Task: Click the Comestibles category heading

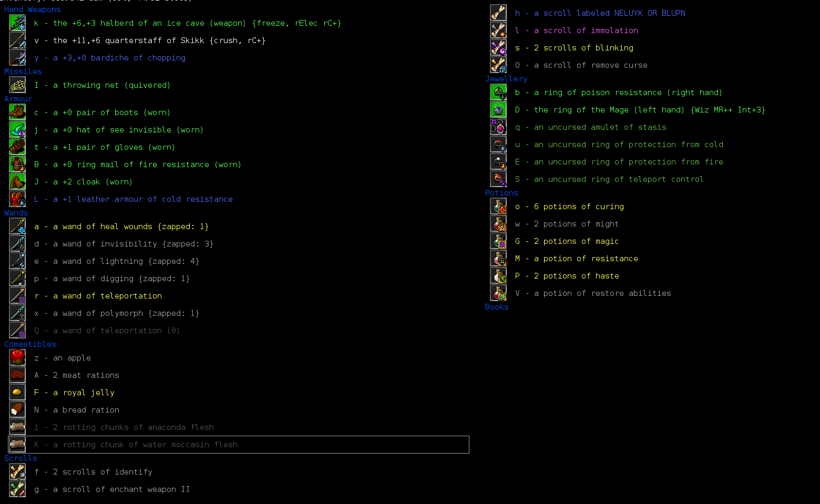Action: point(30,344)
